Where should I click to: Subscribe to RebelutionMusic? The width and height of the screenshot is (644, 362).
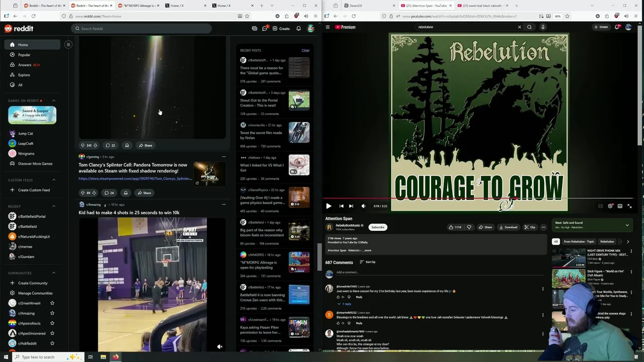click(x=378, y=227)
